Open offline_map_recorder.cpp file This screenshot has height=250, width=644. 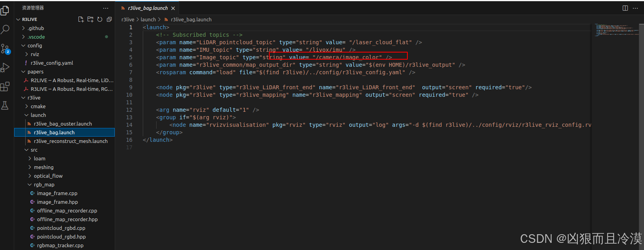coord(64,211)
